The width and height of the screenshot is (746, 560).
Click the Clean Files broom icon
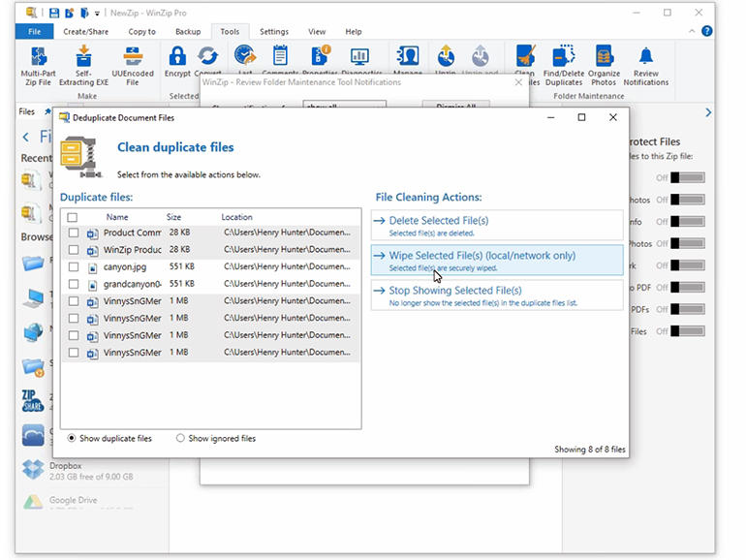525,56
